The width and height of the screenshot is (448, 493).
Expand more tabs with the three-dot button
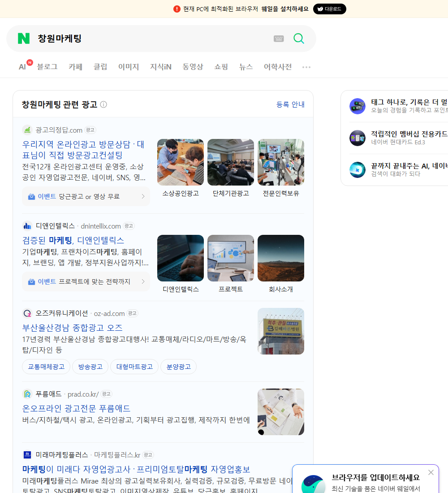[306, 67]
